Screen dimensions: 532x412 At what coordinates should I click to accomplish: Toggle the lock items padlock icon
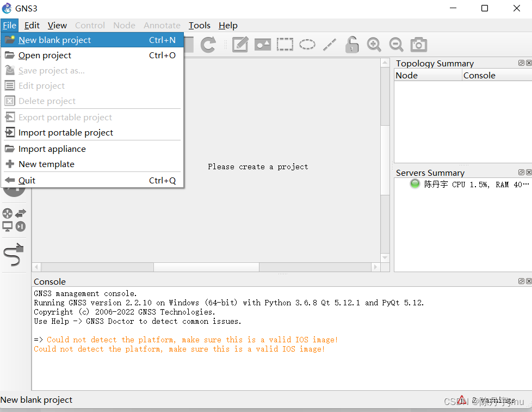click(352, 45)
